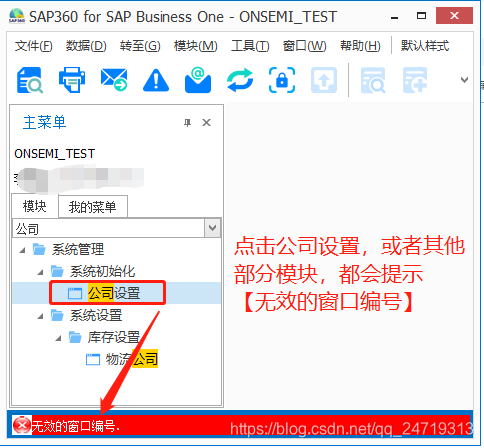Open the alert warning triangle icon
Viewport: 484px width, 448px height.
[156, 80]
